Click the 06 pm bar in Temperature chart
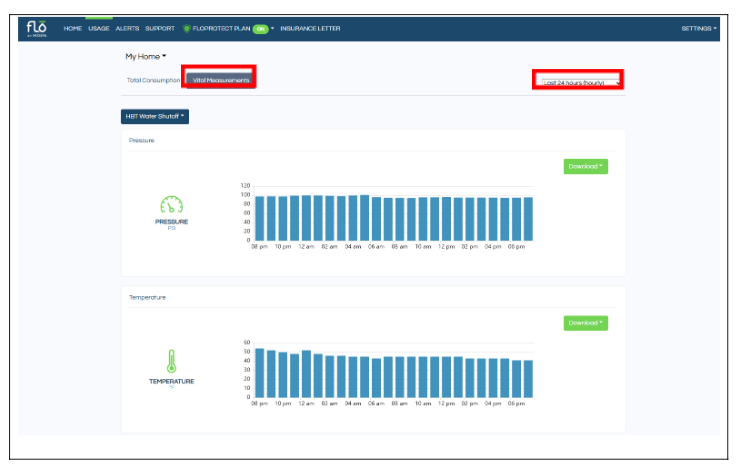The height and width of the screenshot is (467, 737). coord(517,379)
